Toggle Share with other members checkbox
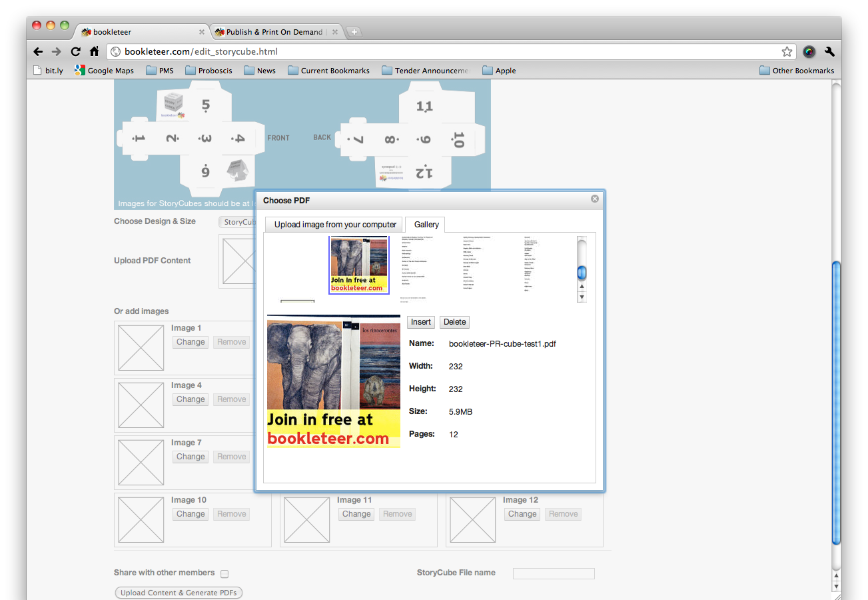 (224, 573)
